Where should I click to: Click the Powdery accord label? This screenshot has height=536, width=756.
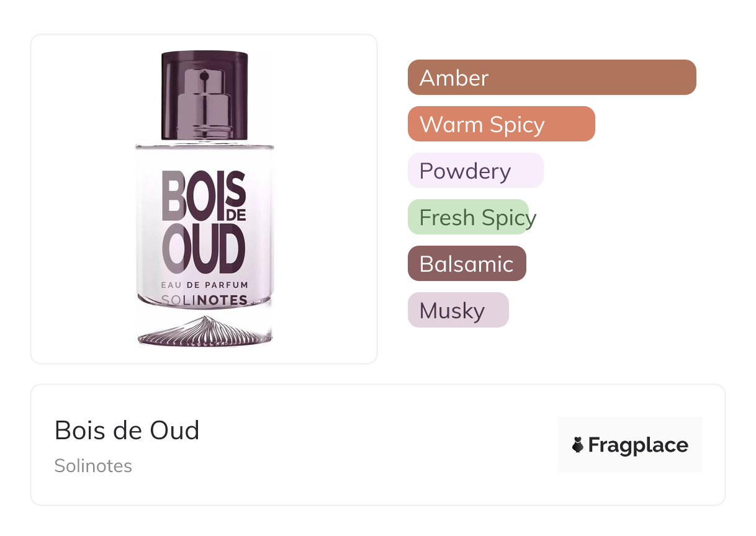pyautogui.click(x=465, y=171)
